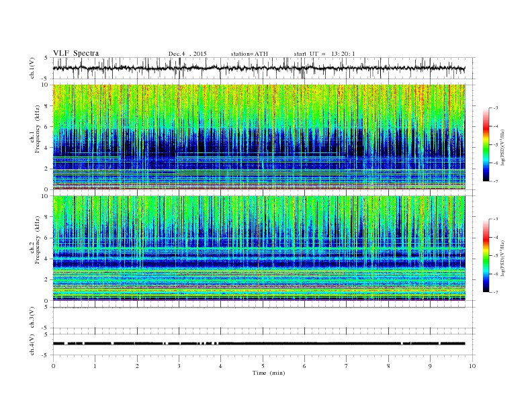Click the black ch.4 signal trace
The width and height of the screenshot is (532, 411).
coord(259,344)
